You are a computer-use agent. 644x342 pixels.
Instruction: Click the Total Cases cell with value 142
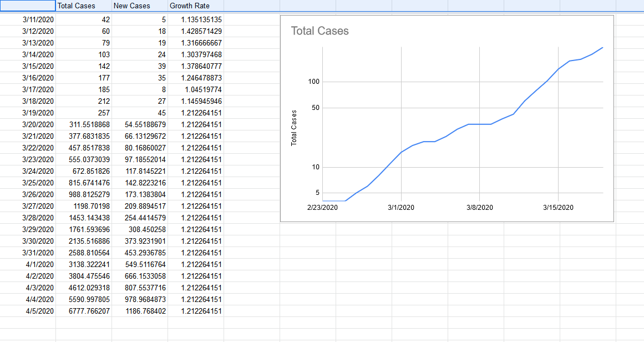(x=84, y=66)
